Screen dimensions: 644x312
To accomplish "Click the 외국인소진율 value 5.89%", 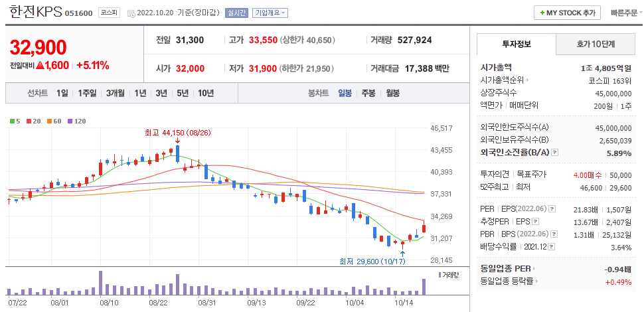I will [619, 153].
